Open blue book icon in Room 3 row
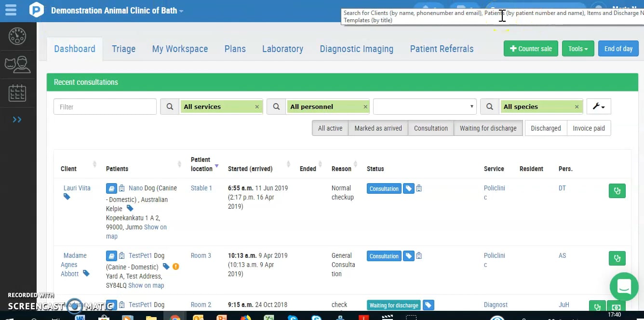The height and width of the screenshot is (320, 644). pyautogui.click(x=111, y=256)
